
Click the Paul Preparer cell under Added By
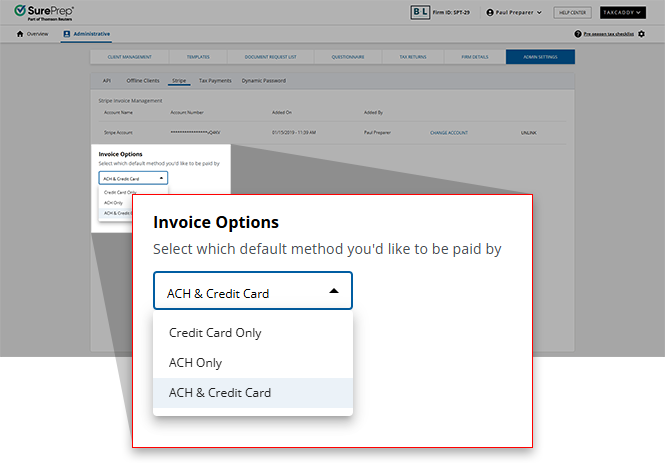(377, 133)
